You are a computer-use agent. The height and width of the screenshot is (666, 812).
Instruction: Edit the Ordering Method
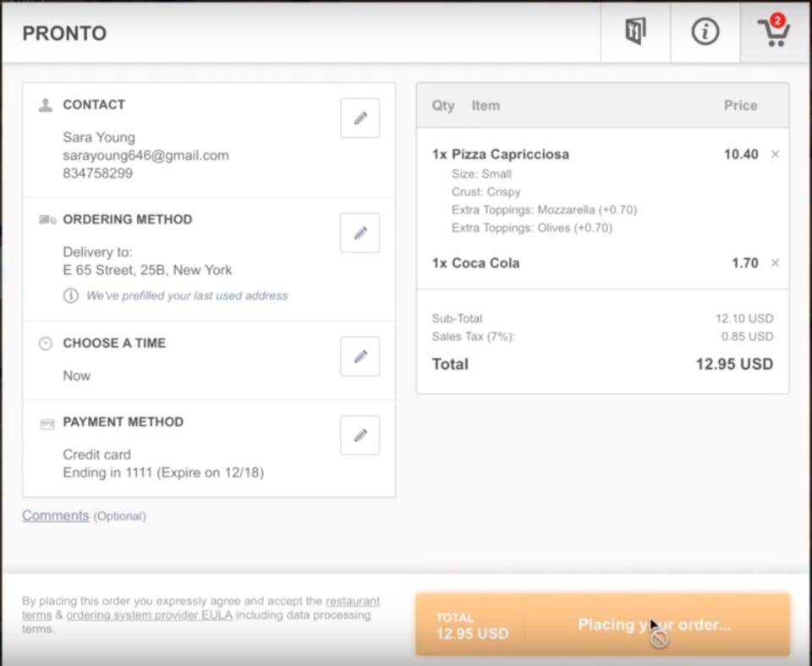[x=359, y=233]
